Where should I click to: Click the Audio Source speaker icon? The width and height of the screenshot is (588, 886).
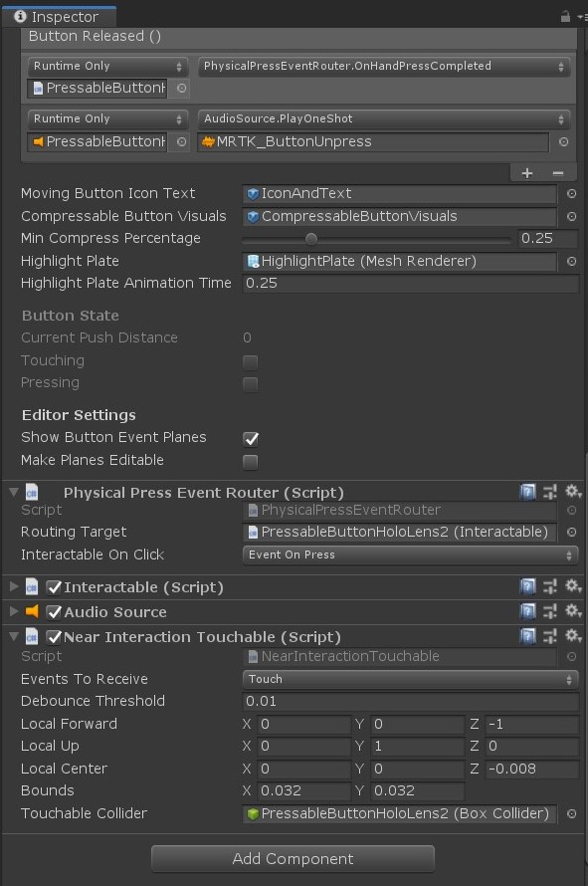point(32,611)
